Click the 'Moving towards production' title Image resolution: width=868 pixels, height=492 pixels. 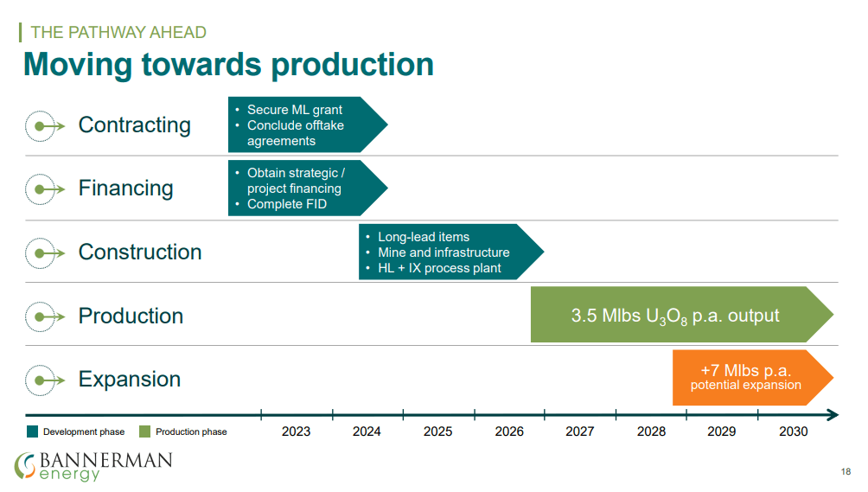(x=228, y=65)
